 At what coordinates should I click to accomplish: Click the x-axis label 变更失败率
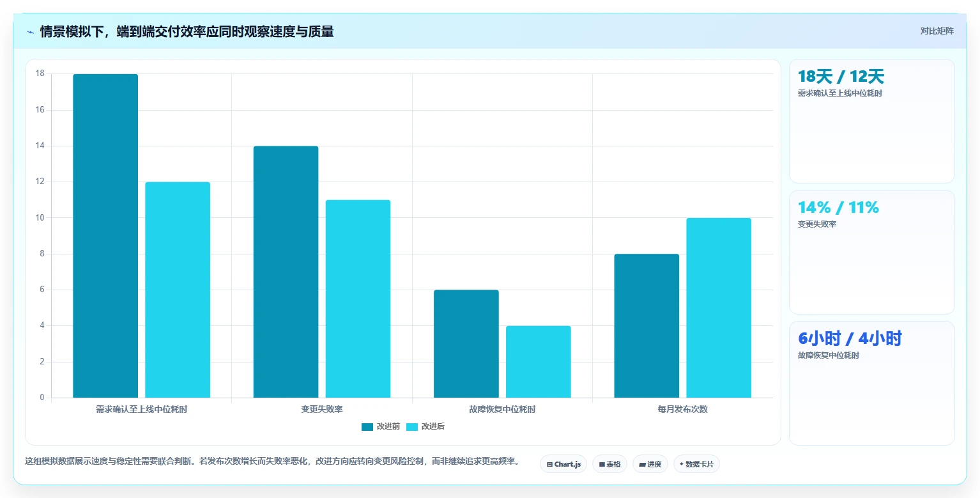(x=322, y=409)
